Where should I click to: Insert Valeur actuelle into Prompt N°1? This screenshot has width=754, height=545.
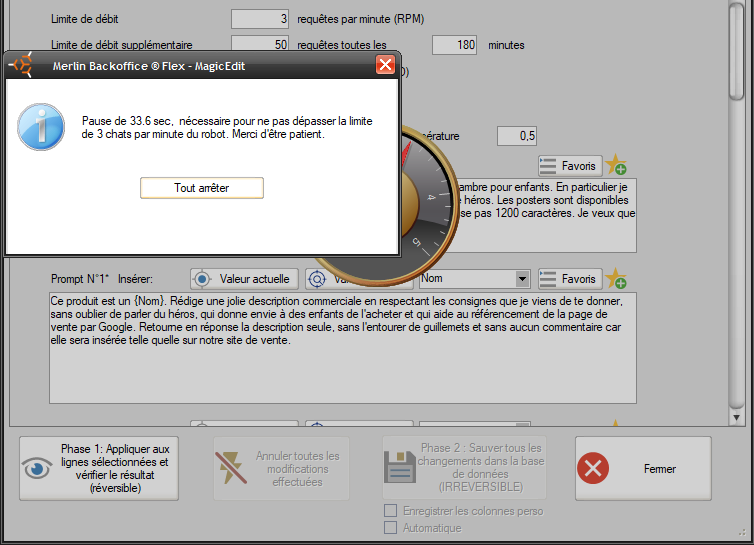(244, 279)
